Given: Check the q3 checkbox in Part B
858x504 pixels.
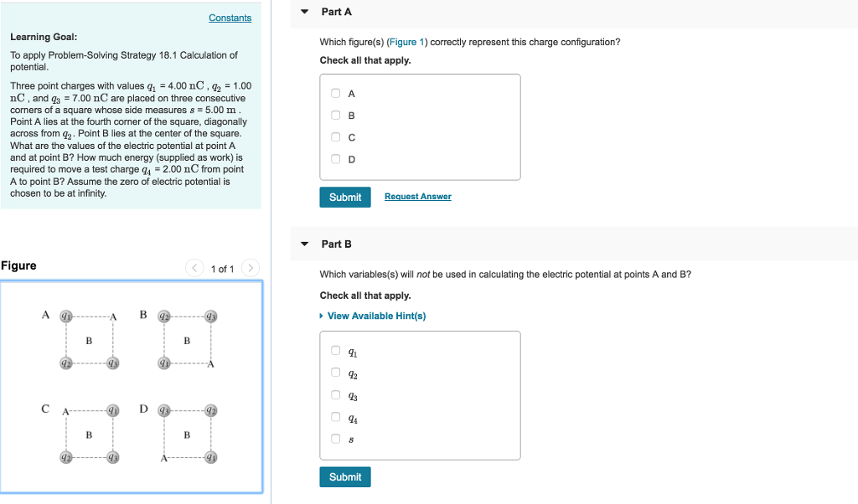Looking at the screenshot, I should coord(334,393).
